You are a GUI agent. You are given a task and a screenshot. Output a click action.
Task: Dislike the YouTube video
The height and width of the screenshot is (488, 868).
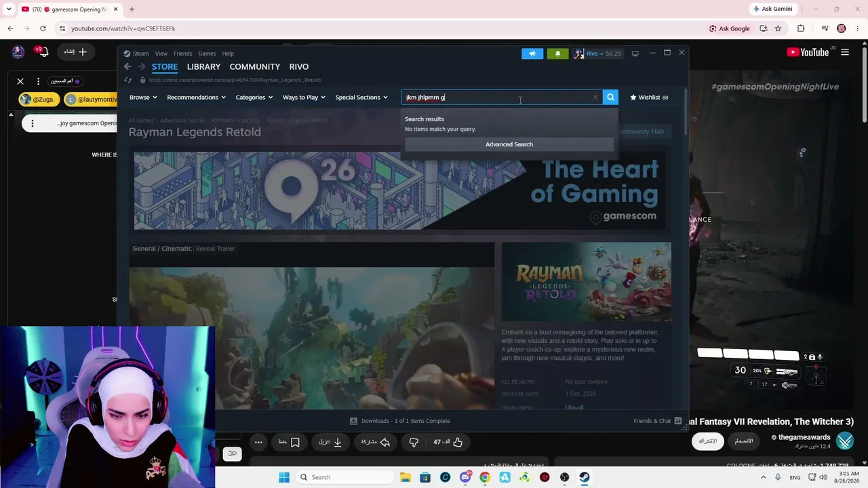pyautogui.click(x=414, y=443)
